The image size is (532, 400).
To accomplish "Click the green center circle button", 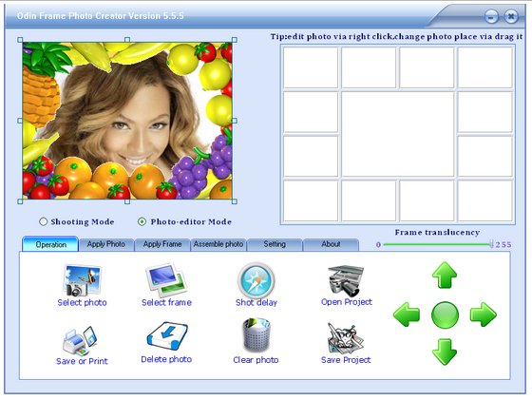I will [x=445, y=314].
